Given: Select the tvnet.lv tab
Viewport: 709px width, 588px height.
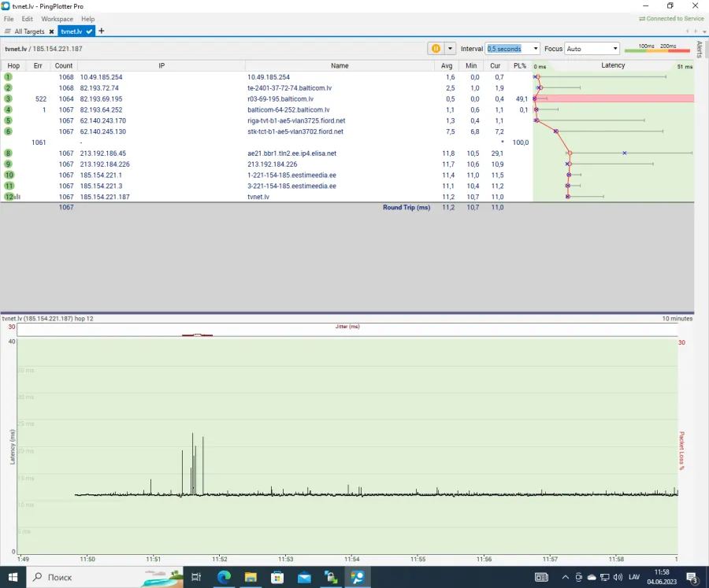Looking at the screenshot, I should click(72, 31).
